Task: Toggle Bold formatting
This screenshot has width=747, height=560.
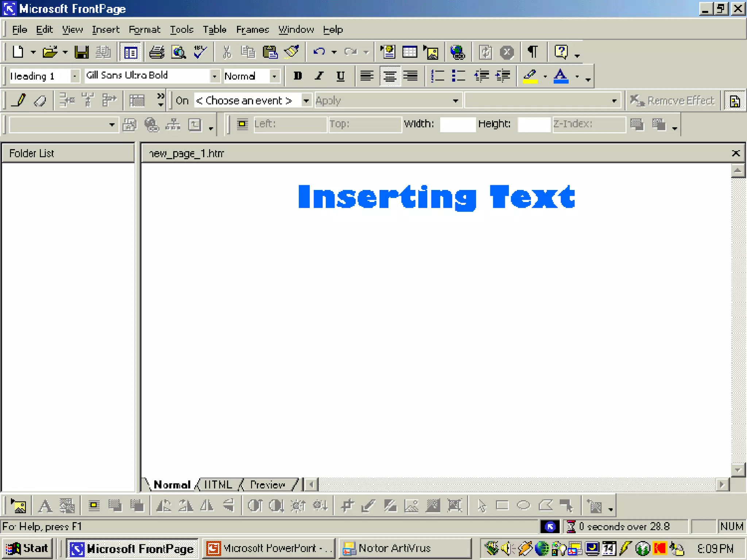Action: [298, 76]
